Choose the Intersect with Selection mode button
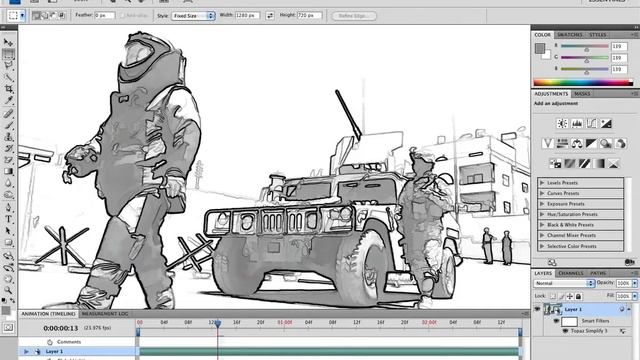The height and width of the screenshot is (360, 640). coord(62,16)
